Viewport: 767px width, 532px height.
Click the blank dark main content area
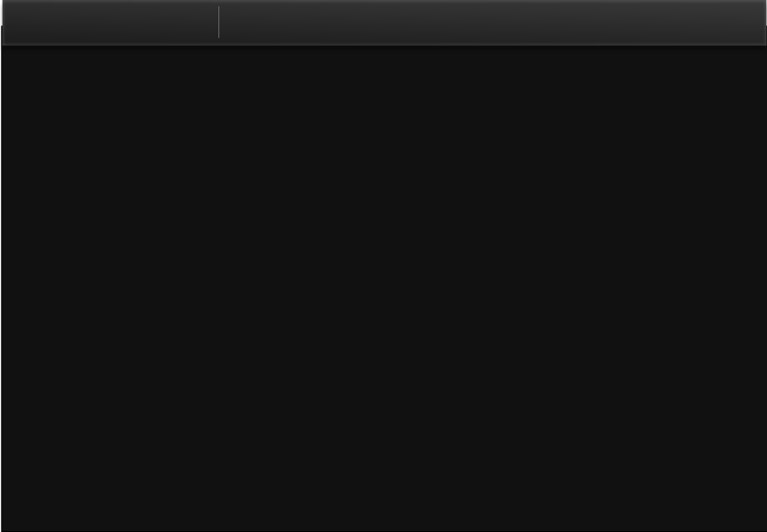[x=383, y=289]
